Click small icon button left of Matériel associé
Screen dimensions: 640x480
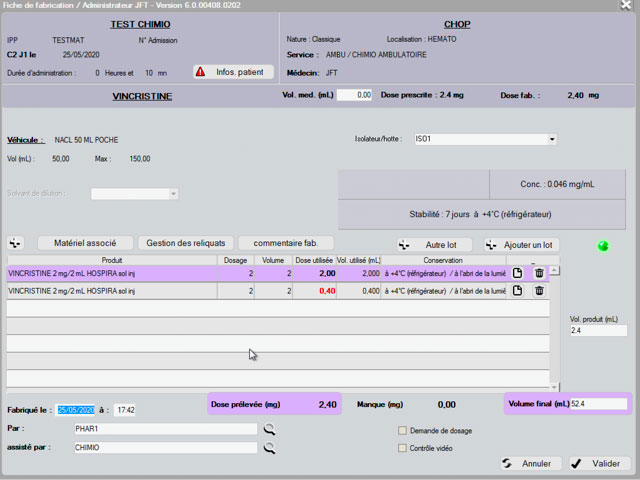(15, 243)
